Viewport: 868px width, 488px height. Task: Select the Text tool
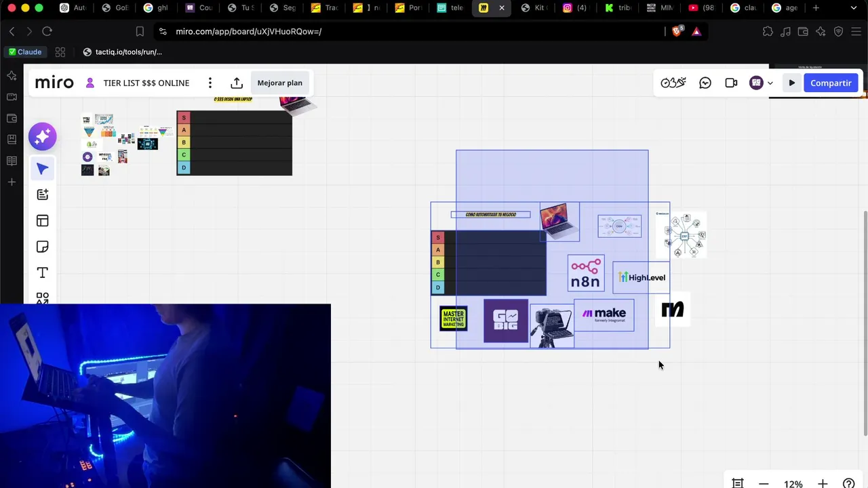pyautogui.click(x=42, y=272)
